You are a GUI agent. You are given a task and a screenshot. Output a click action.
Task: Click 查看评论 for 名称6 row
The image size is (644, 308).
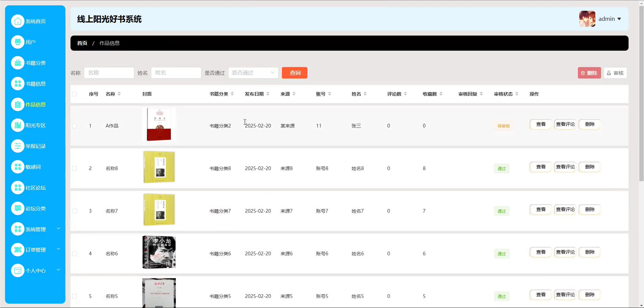click(565, 252)
